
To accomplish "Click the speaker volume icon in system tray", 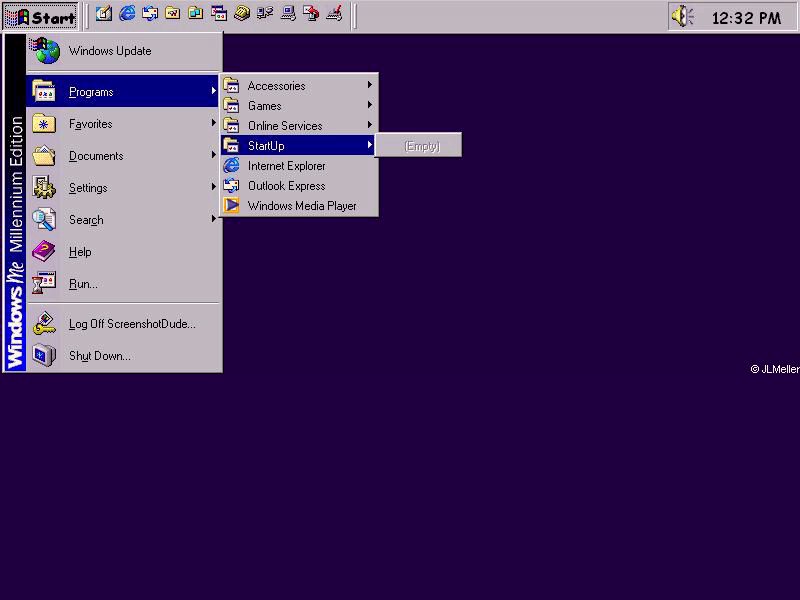I will pyautogui.click(x=683, y=16).
